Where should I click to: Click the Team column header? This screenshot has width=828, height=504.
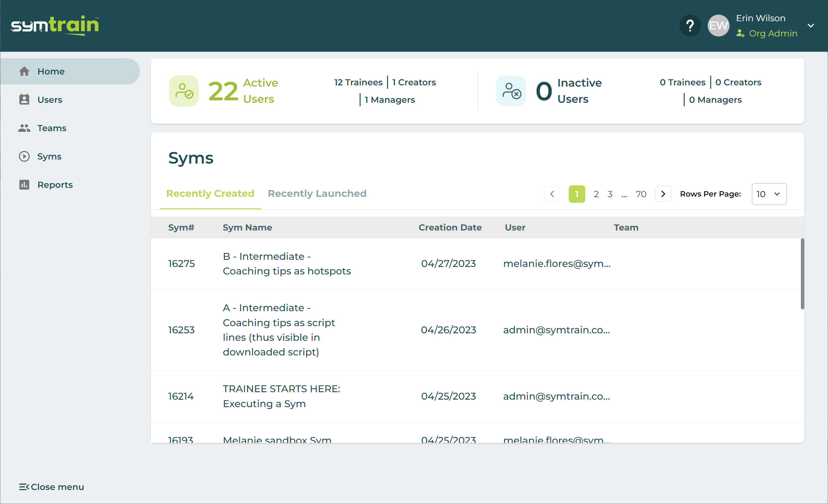[x=626, y=227]
